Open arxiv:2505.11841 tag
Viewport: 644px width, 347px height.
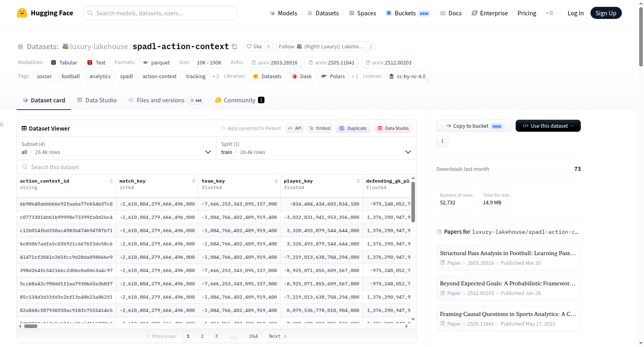click(331, 62)
